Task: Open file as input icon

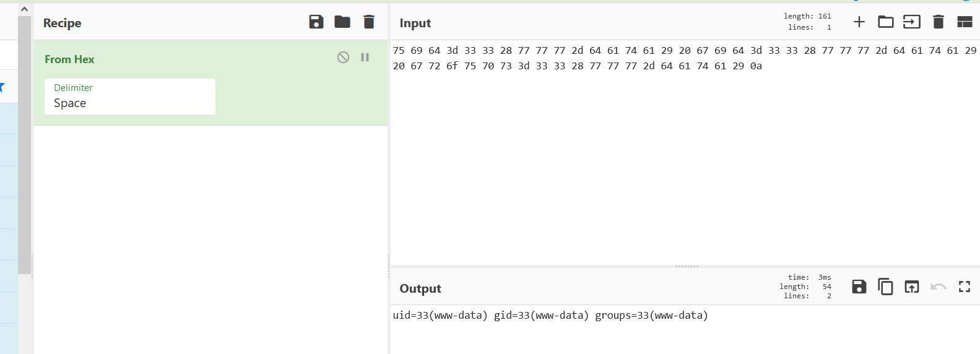Action: (912, 22)
